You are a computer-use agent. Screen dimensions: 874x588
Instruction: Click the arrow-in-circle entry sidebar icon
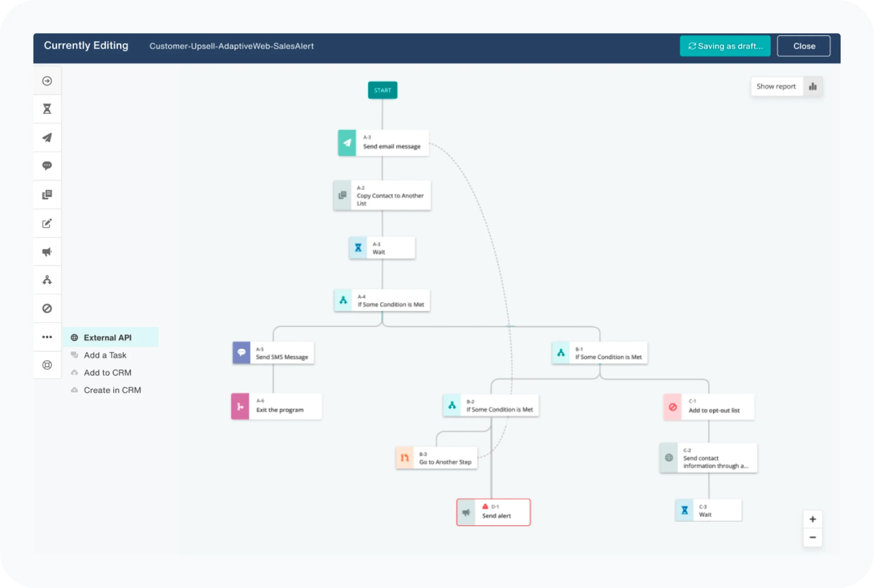pyautogui.click(x=47, y=81)
